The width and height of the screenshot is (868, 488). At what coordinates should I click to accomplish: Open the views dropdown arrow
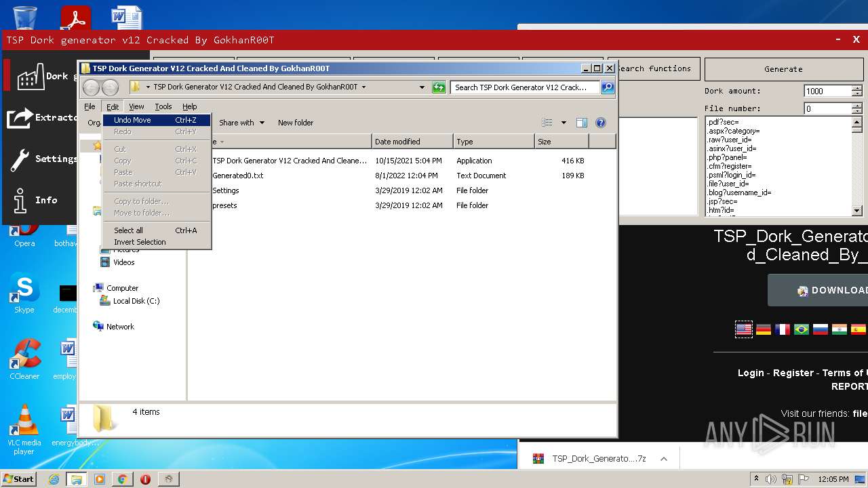point(564,123)
